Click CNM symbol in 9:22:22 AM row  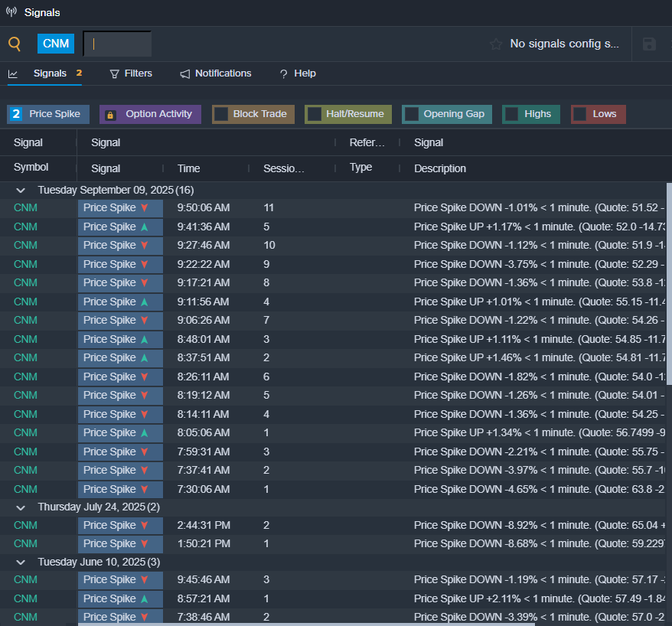[x=25, y=264]
